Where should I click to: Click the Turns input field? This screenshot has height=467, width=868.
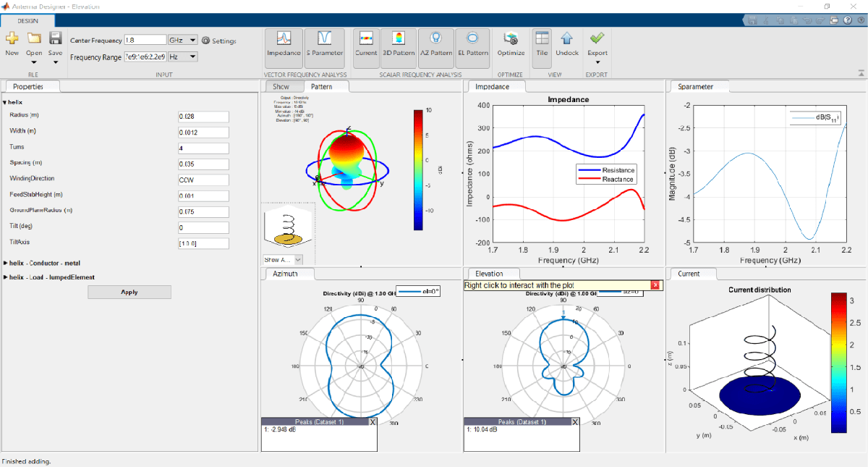tap(203, 148)
